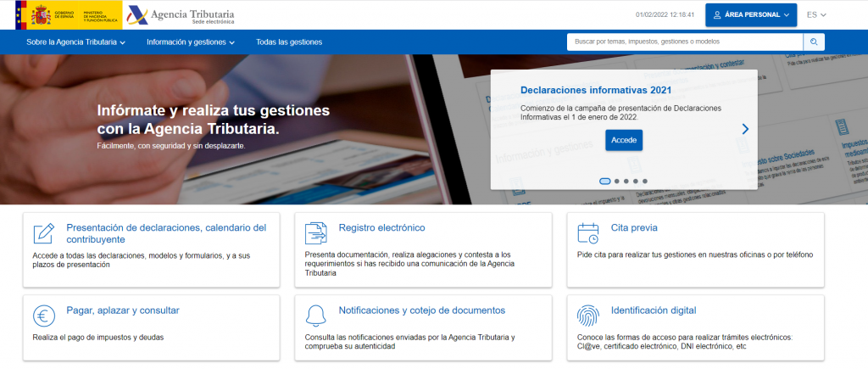Select the last carousel indicator dot
This screenshot has height=369, width=868.
(645, 181)
